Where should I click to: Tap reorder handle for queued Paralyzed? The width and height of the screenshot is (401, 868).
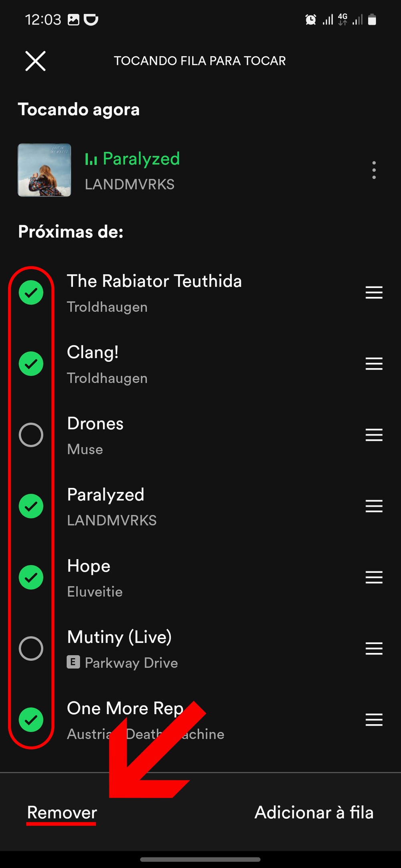click(374, 506)
